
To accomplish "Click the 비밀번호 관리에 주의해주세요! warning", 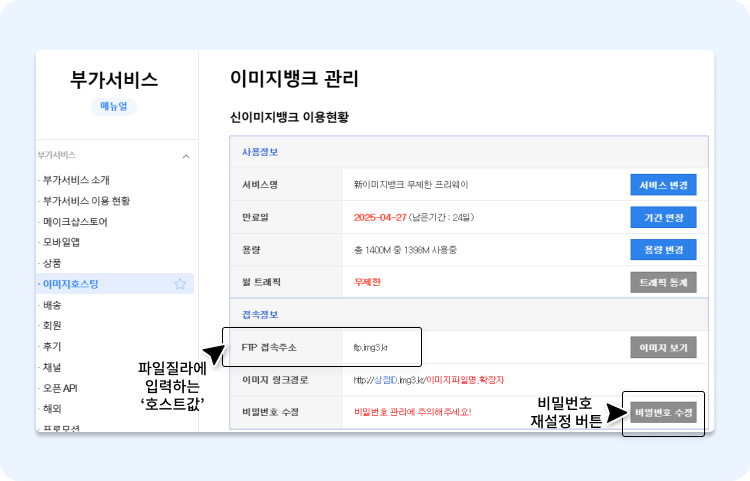I will (x=413, y=412).
